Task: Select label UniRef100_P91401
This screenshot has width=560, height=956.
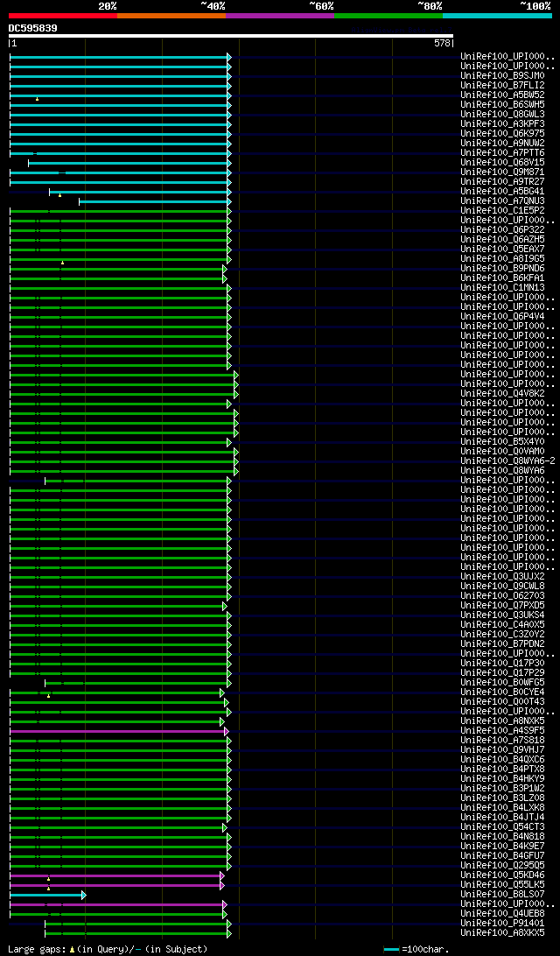Action: coord(503,924)
